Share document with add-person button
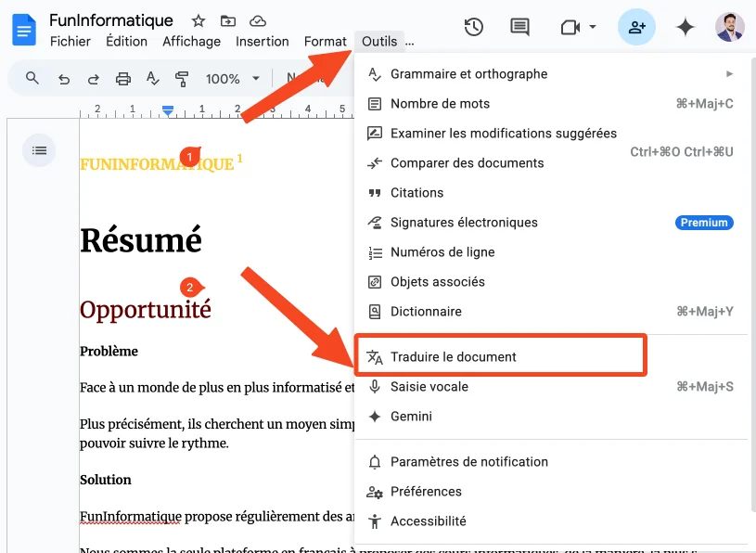 point(636,27)
